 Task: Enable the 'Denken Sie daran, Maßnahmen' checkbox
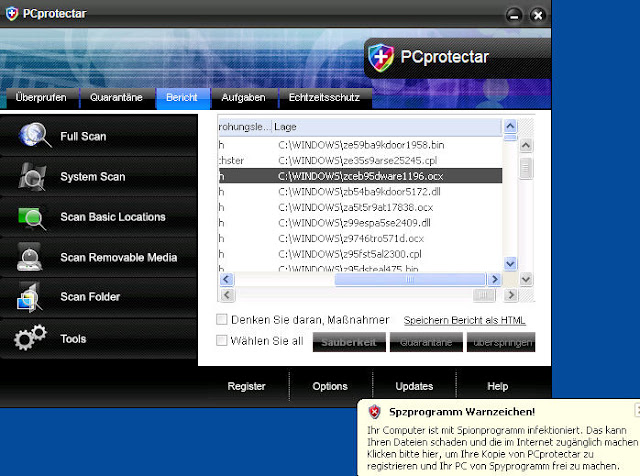click(222, 319)
